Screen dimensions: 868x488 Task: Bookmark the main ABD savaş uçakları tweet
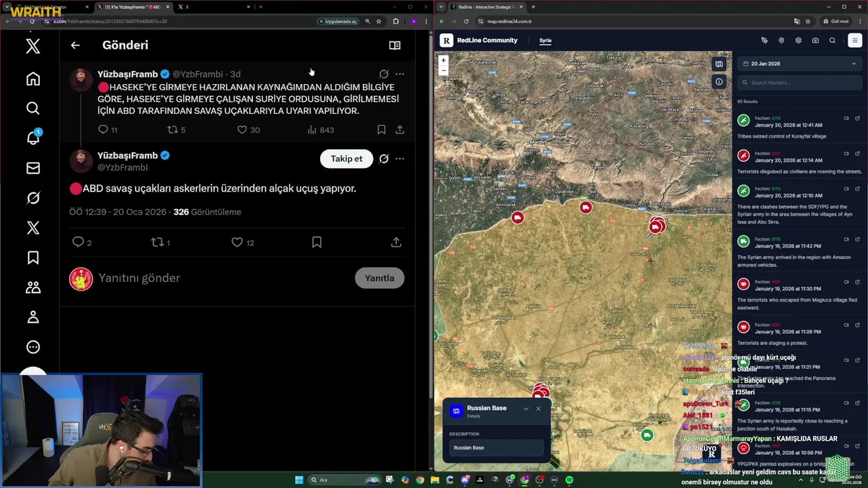click(x=317, y=242)
